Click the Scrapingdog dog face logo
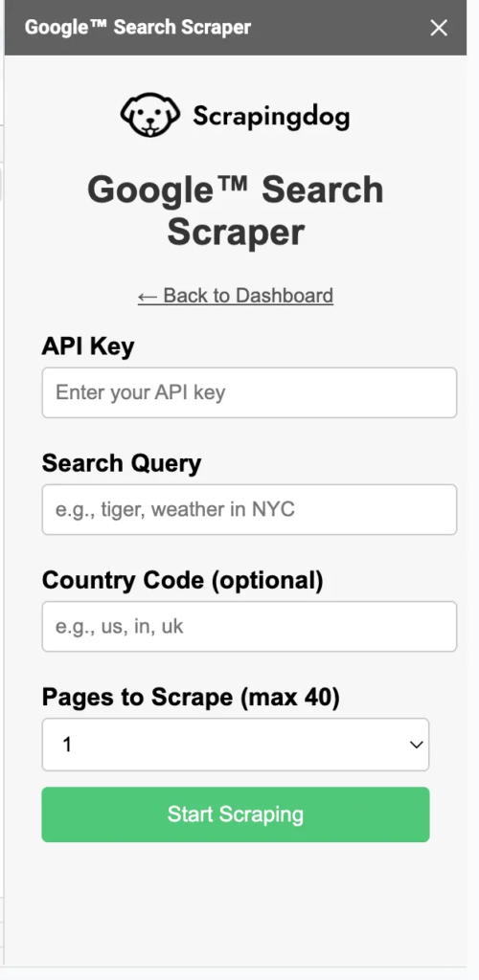 pos(150,116)
